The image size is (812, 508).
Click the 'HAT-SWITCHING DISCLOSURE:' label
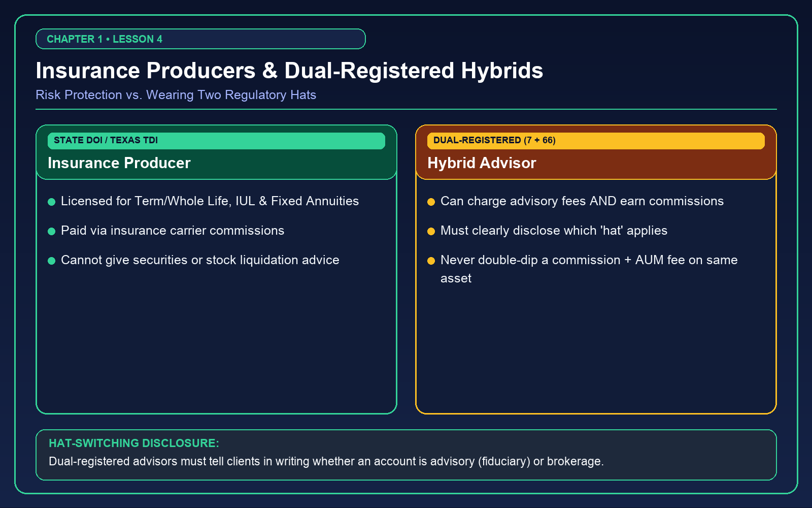[134, 443]
